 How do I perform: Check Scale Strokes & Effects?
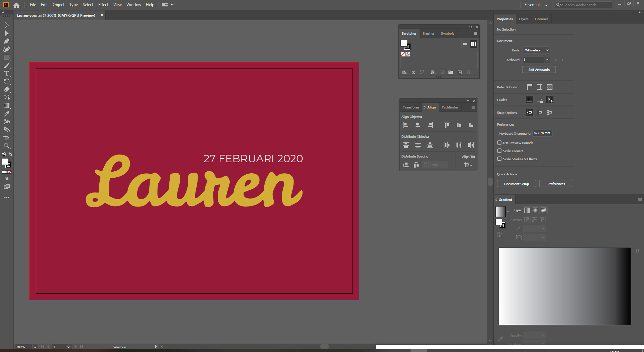pyautogui.click(x=499, y=159)
